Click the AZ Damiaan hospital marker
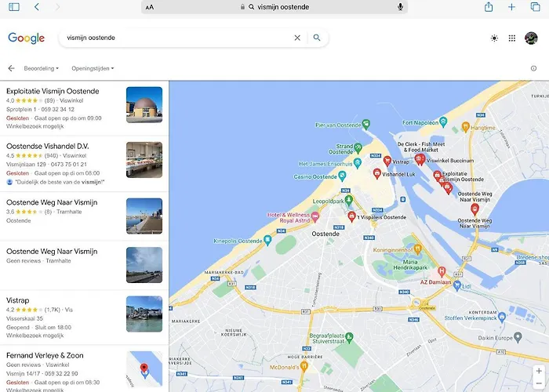The image size is (549, 392). coord(442,271)
